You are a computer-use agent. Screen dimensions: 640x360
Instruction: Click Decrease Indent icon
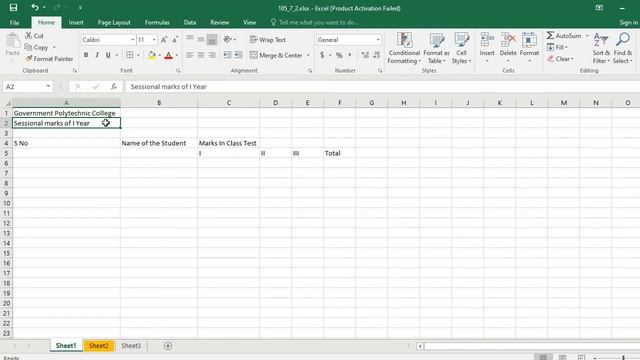click(227, 55)
